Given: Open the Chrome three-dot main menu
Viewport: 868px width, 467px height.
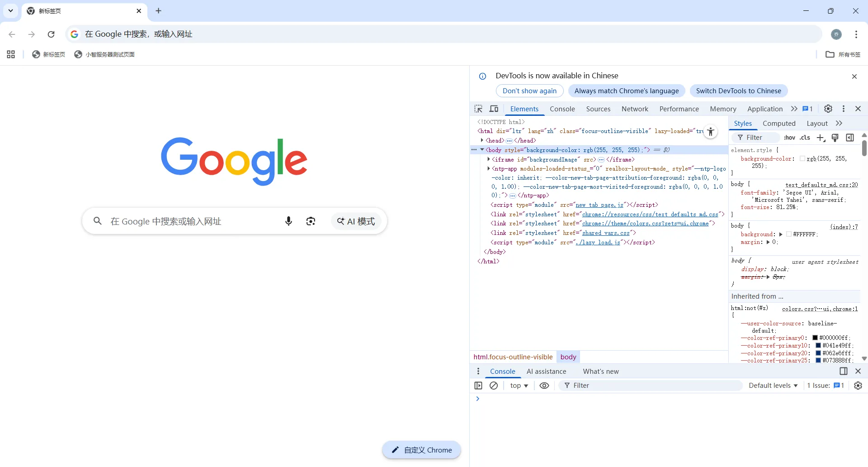Looking at the screenshot, I should point(856,34).
